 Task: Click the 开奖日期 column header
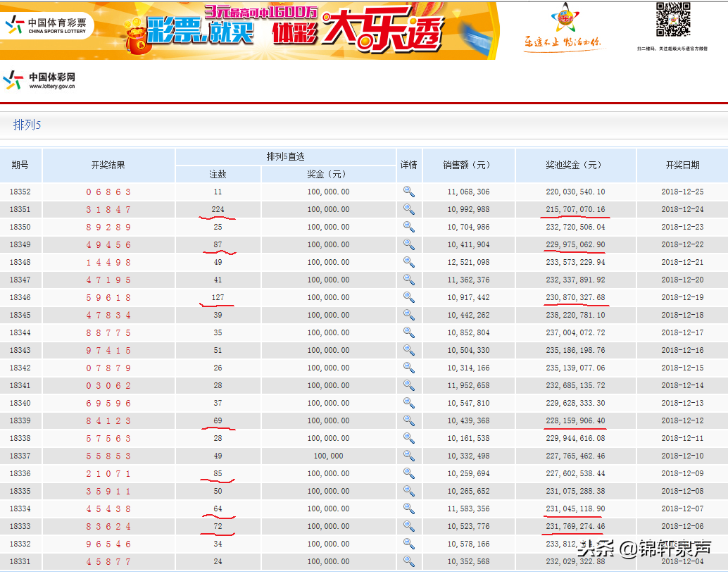pyautogui.click(x=682, y=165)
